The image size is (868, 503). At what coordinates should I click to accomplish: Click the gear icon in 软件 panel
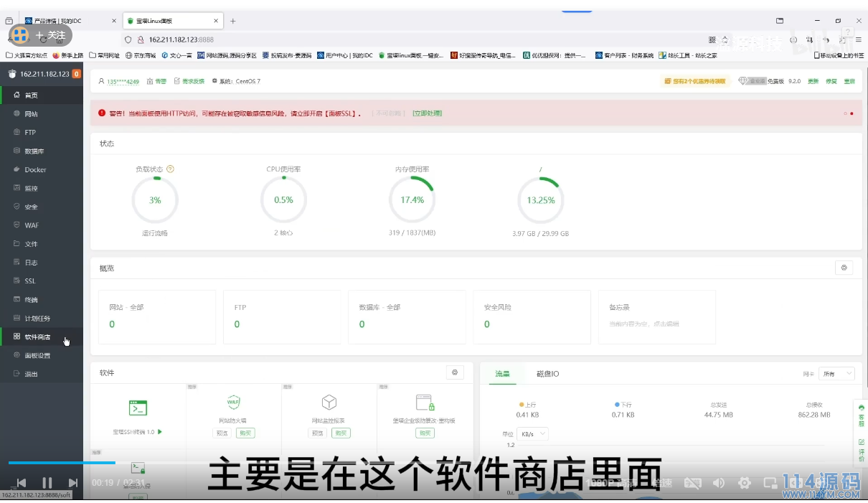coord(454,372)
